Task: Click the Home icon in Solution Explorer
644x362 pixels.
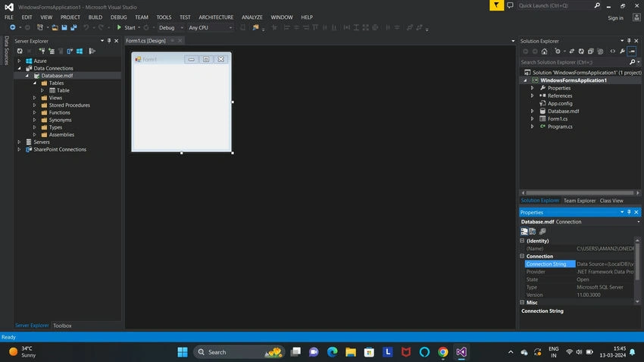Action: pyautogui.click(x=544, y=51)
